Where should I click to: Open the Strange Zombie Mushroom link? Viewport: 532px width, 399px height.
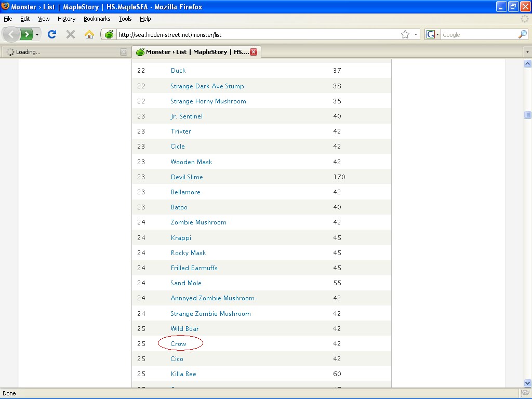click(x=211, y=313)
